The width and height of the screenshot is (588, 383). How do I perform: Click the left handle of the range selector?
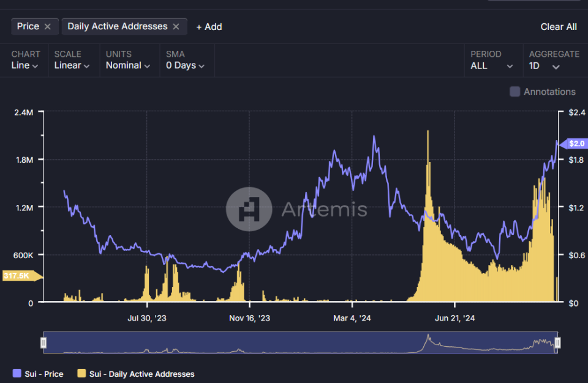(43, 343)
